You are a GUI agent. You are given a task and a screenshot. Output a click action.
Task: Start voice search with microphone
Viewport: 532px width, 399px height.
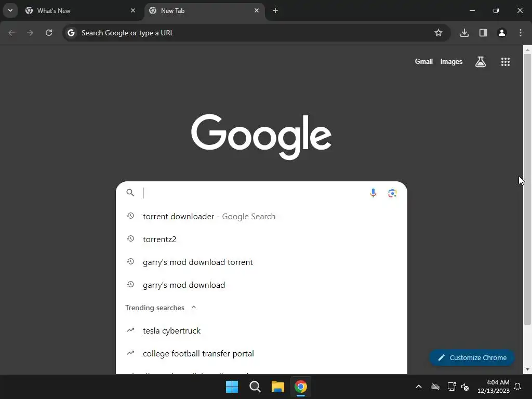(373, 193)
